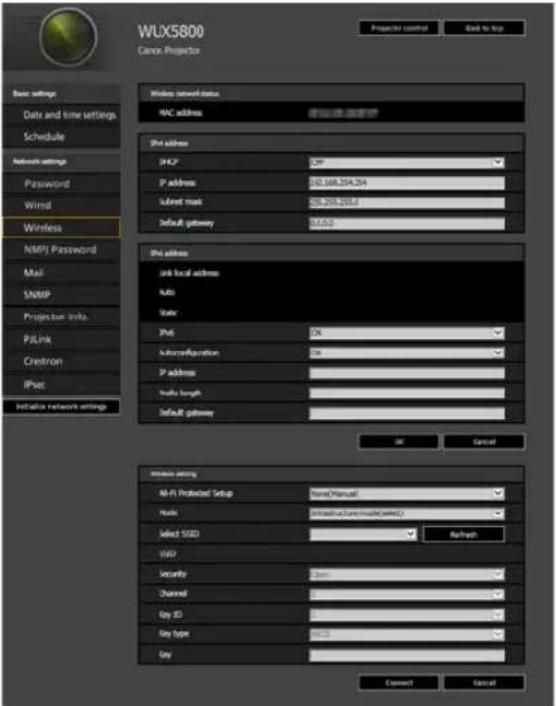556x706 pixels.
Task: Open the Wi-Fi Protected Setup dropdown
Action: pos(407,494)
